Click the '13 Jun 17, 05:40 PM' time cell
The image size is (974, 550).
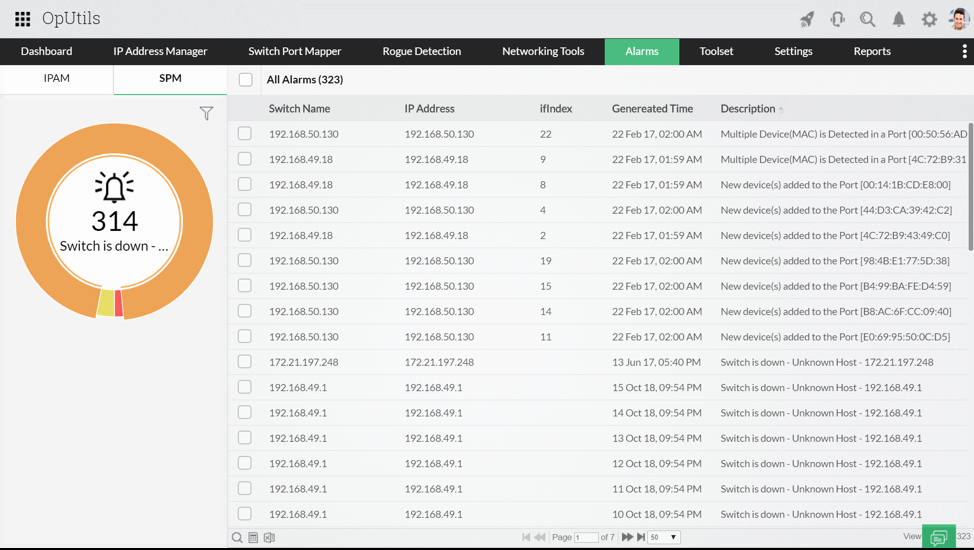tap(656, 362)
